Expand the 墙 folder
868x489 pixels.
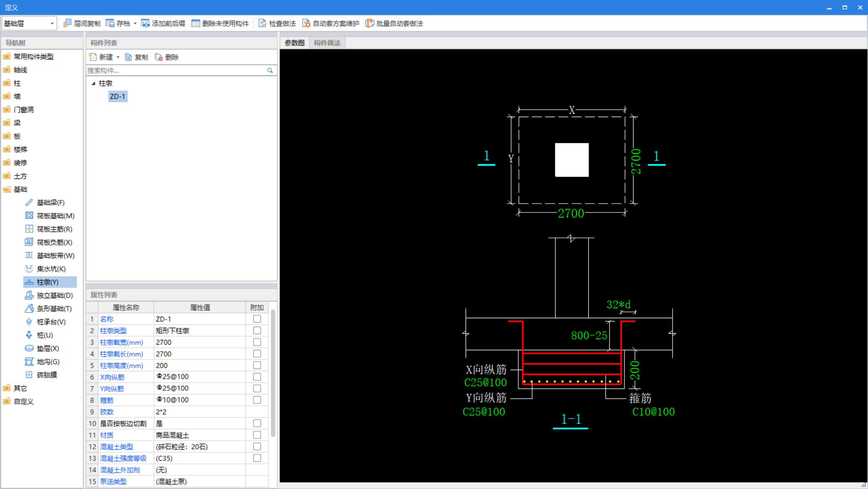(7, 96)
